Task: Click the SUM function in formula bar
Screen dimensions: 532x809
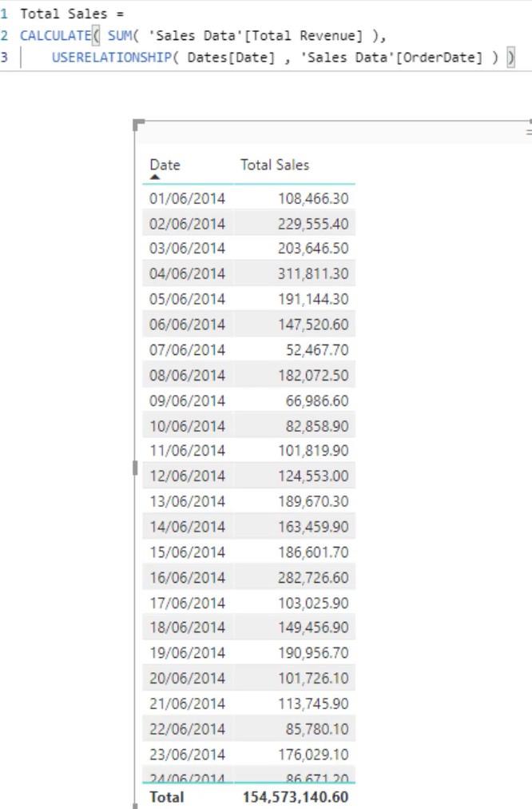Action: click(x=120, y=36)
